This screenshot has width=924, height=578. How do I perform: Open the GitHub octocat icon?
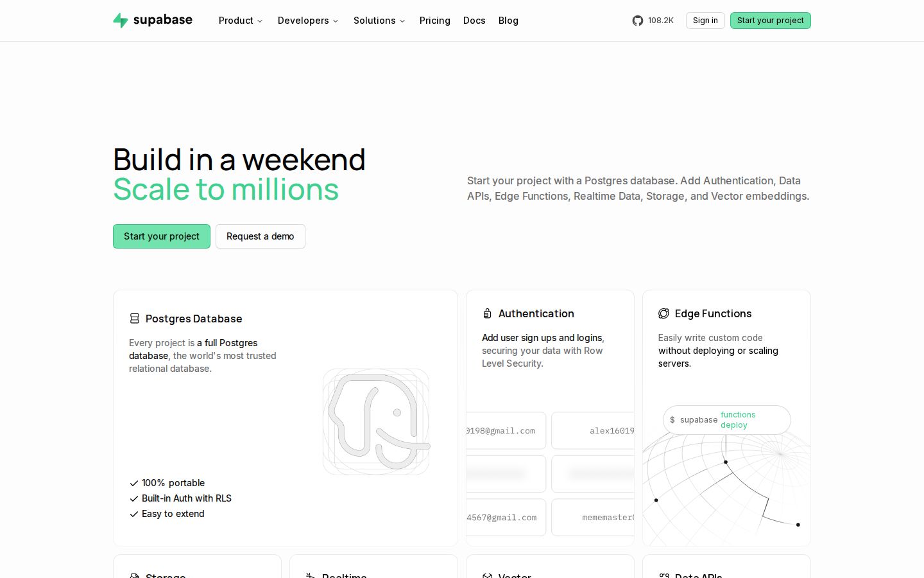click(x=637, y=21)
